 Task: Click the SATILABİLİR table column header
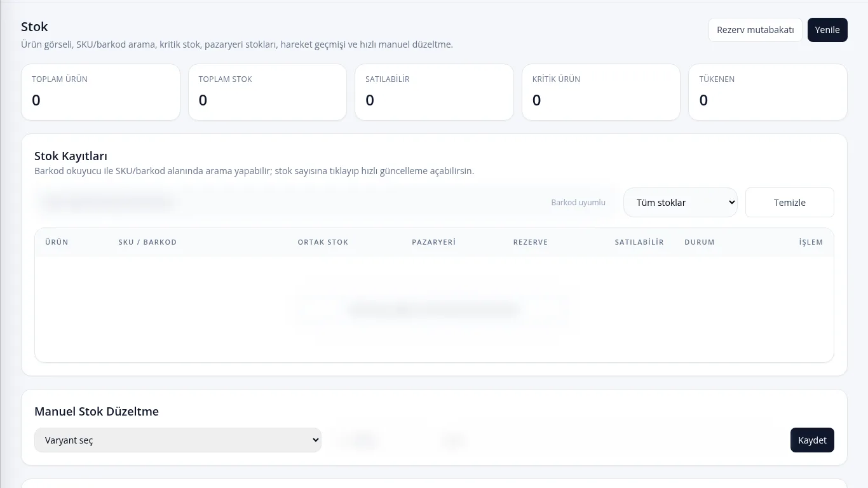point(639,242)
